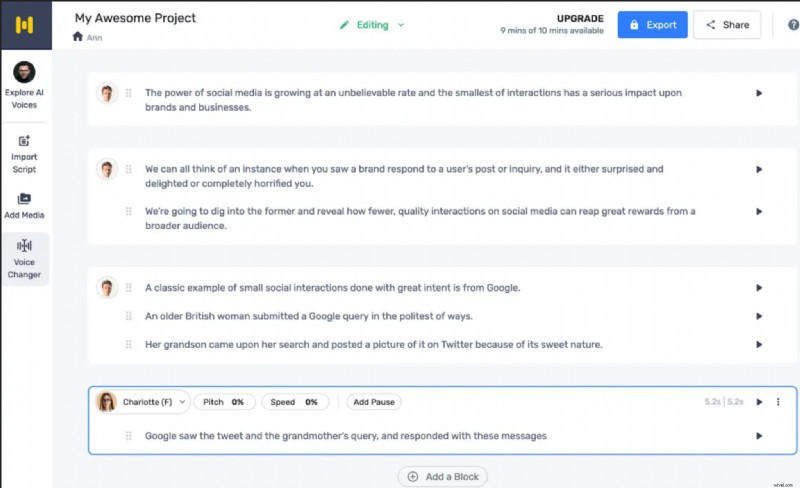800x488 pixels.
Task: Click the text starting "Google saw the tweet"
Action: tap(345, 436)
